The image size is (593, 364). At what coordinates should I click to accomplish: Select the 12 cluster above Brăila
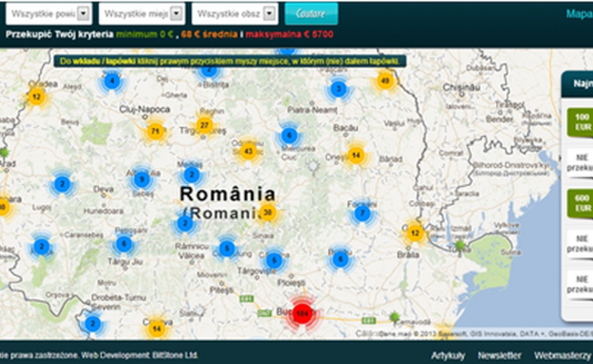click(415, 233)
